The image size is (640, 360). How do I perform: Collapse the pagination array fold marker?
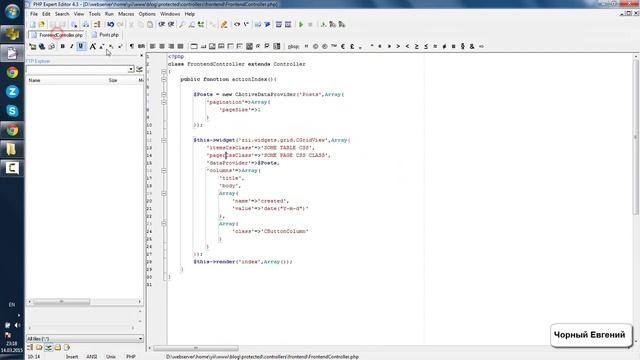click(164, 102)
